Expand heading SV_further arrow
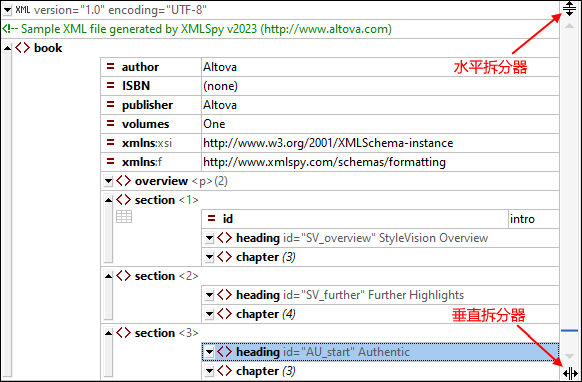 click(x=209, y=295)
